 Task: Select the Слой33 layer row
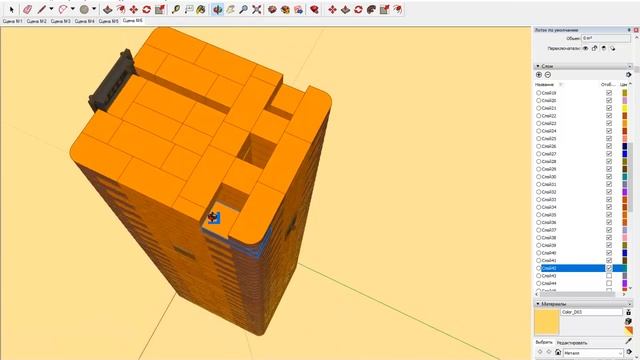pos(580,200)
